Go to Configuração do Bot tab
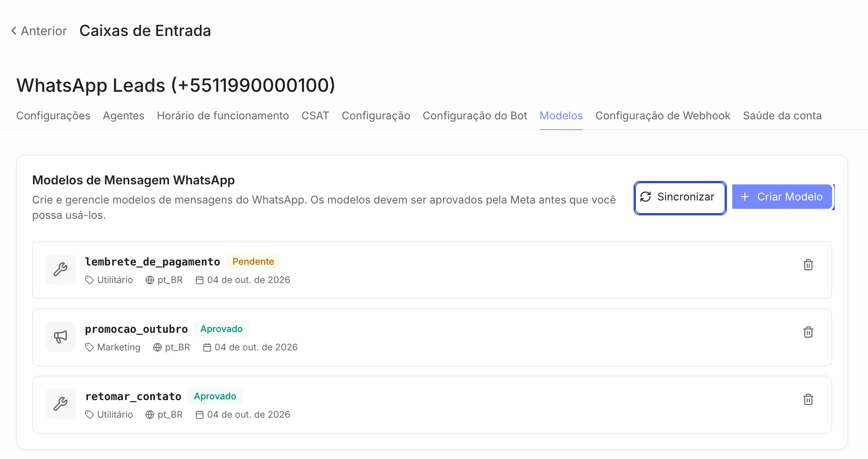The image size is (868, 459). coord(475,116)
